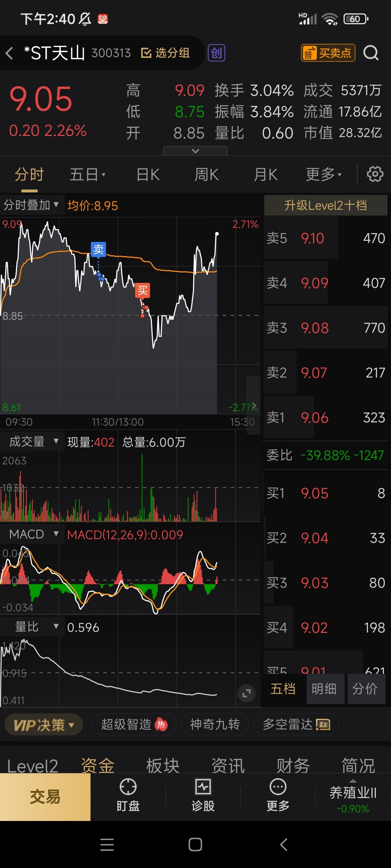Tap the 9.05 current price display
Viewport: 391px width, 868px height.
[x=41, y=99]
